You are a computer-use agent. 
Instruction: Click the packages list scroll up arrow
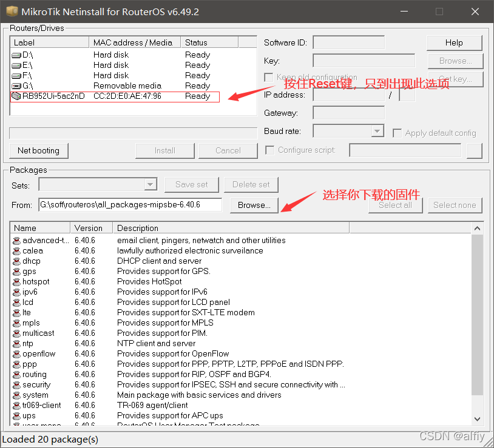pyautogui.click(x=477, y=229)
